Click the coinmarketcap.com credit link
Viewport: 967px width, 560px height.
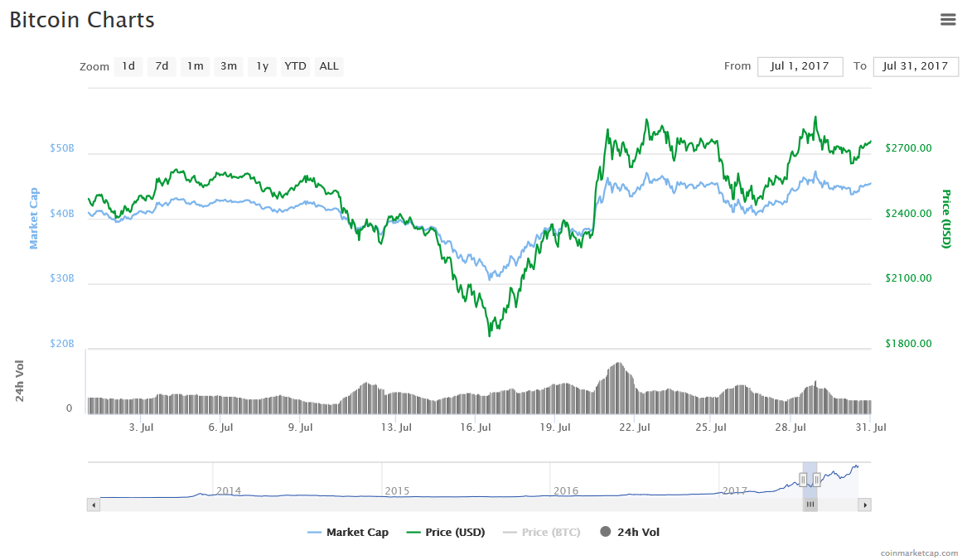(919, 553)
